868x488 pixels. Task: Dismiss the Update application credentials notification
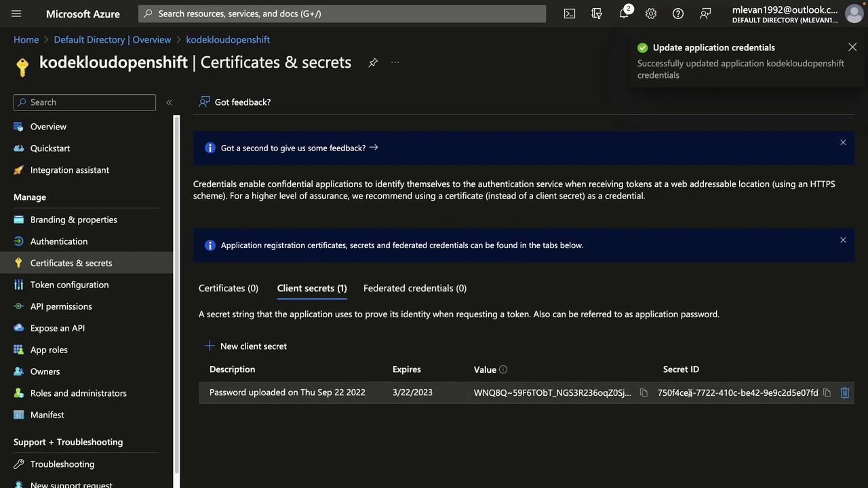pos(852,47)
